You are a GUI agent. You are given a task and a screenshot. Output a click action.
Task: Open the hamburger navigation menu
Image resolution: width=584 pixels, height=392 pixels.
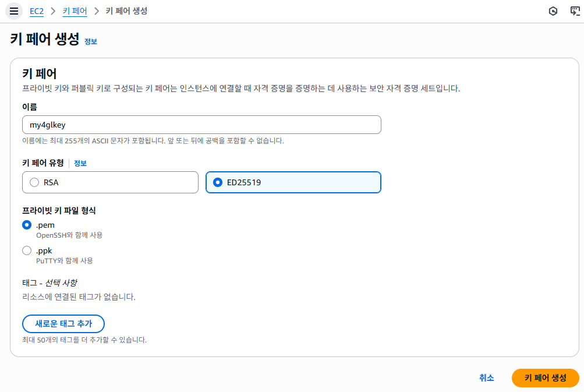point(14,11)
